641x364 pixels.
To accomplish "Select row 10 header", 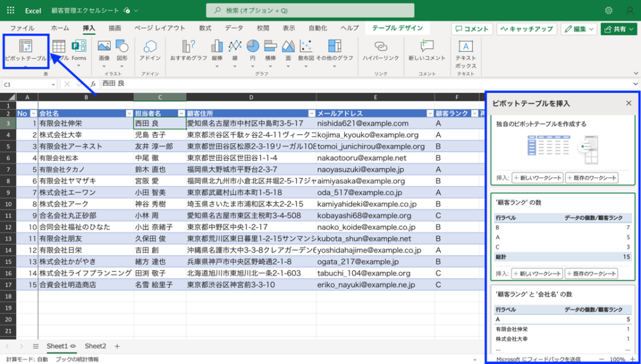I will click(x=8, y=204).
